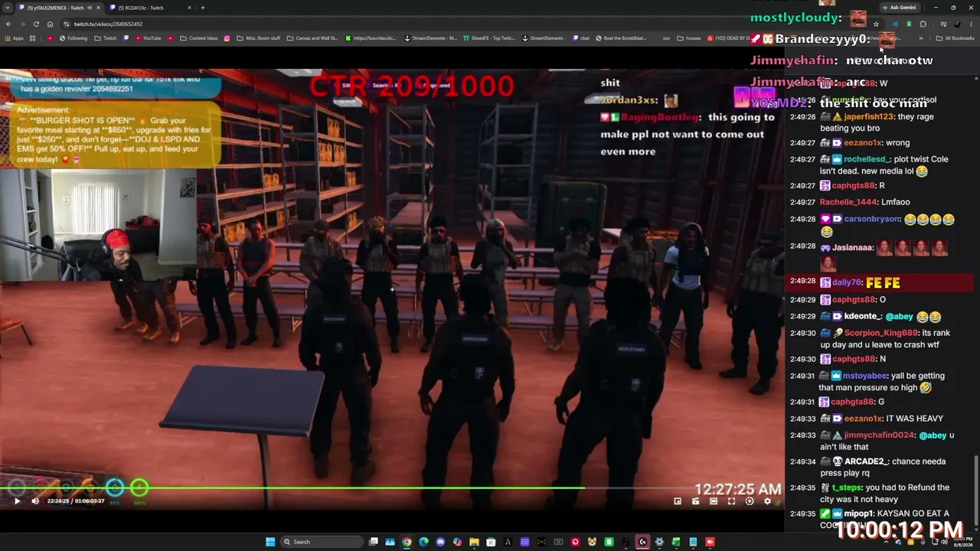The image size is (980, 551).
Task: Click username carsonbryson in chat
Action: [872, 219]
